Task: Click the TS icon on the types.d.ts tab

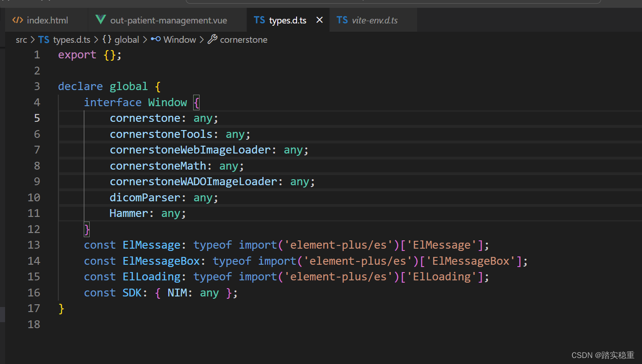Action: coord(259,20)
